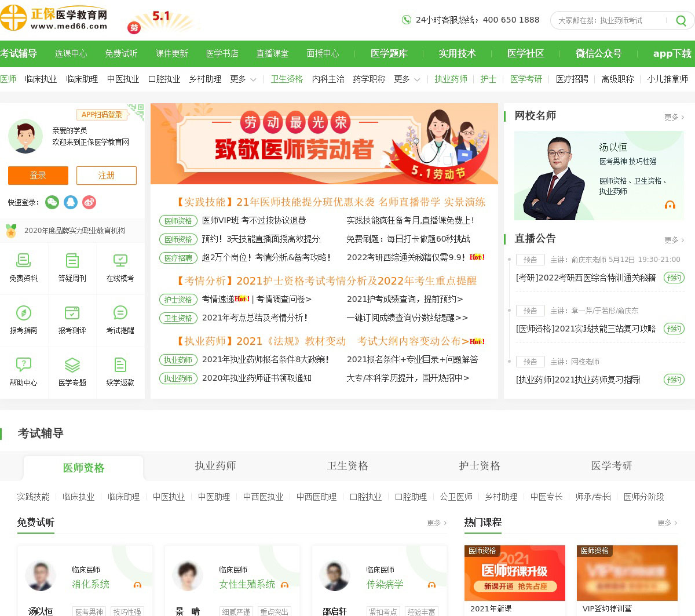
Task: Open link 2021护考成绩查询，提前预约
Action: [405, 300]
